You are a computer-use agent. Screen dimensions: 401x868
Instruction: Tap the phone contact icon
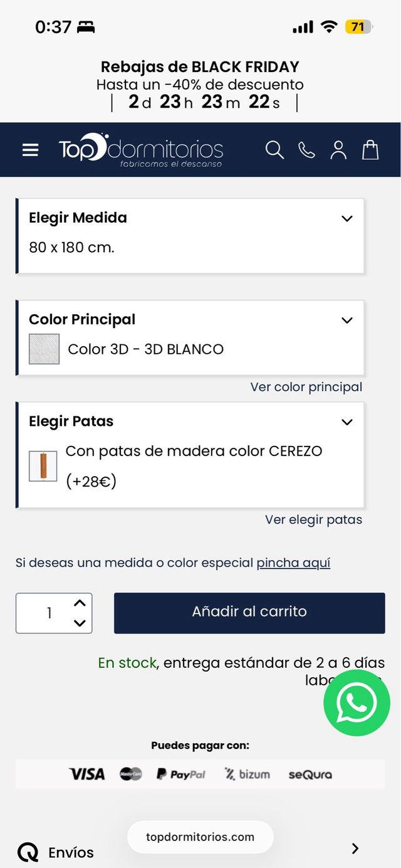pos(306,150)
